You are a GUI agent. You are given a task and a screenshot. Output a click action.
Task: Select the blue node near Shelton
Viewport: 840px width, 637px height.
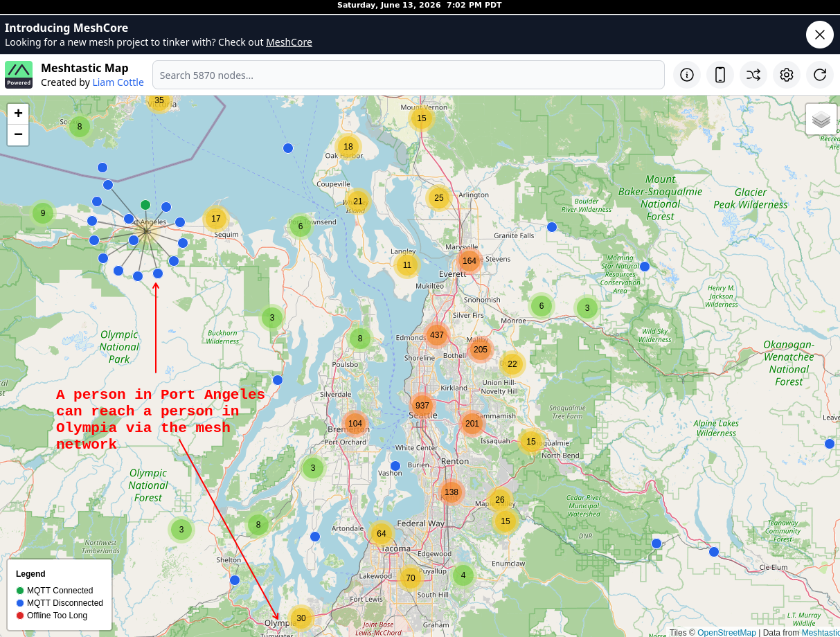click(235, 580)
